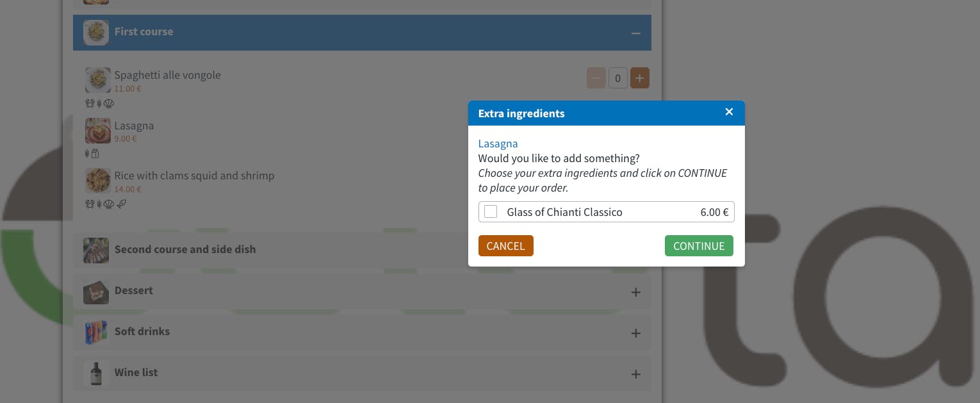Decrease Spaghetti alle vongole quantity

tap(596, 78)
